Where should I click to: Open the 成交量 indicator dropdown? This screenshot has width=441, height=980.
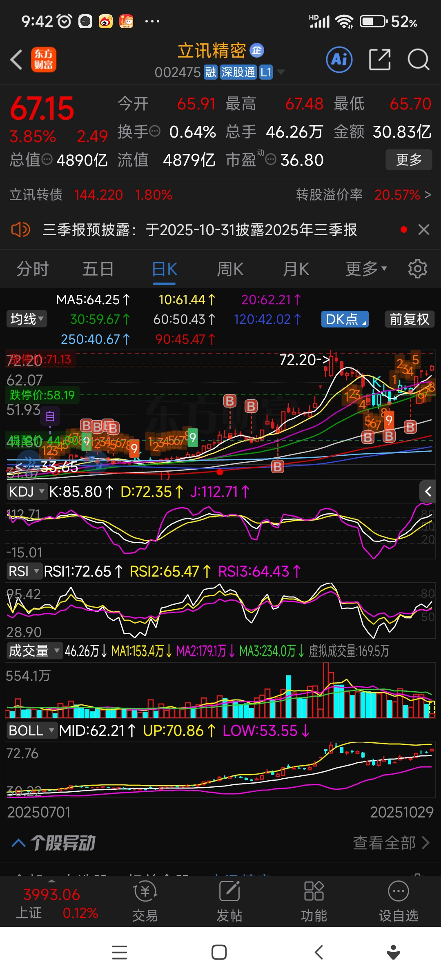click(x=34, y=650)
